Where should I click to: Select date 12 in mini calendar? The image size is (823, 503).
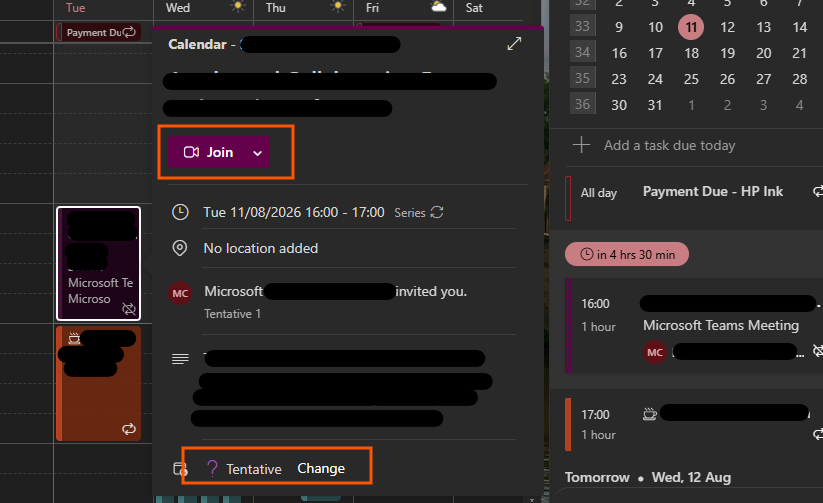pyautogui.click(x=727, y=27)
